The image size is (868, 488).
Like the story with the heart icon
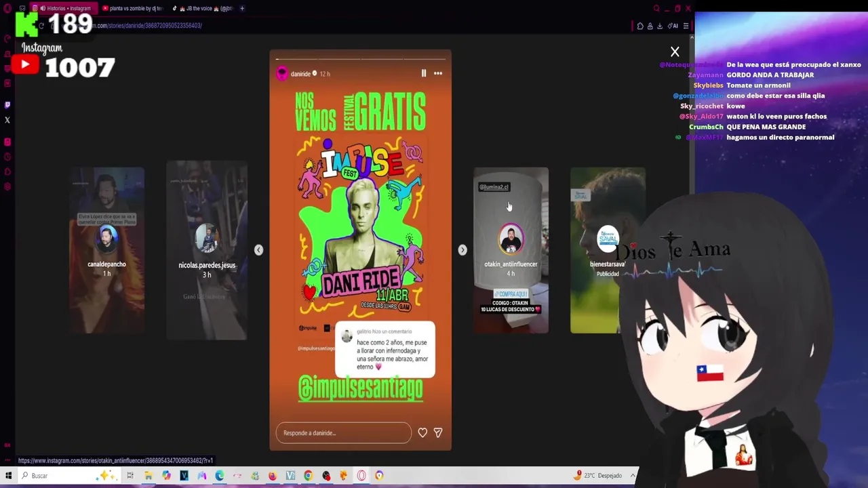[x=422, y=432]
